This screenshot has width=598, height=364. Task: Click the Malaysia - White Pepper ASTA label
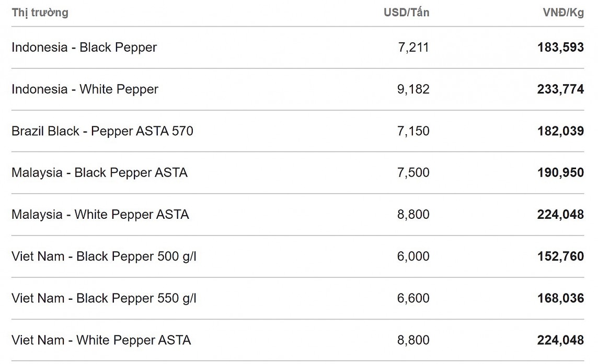100,215
